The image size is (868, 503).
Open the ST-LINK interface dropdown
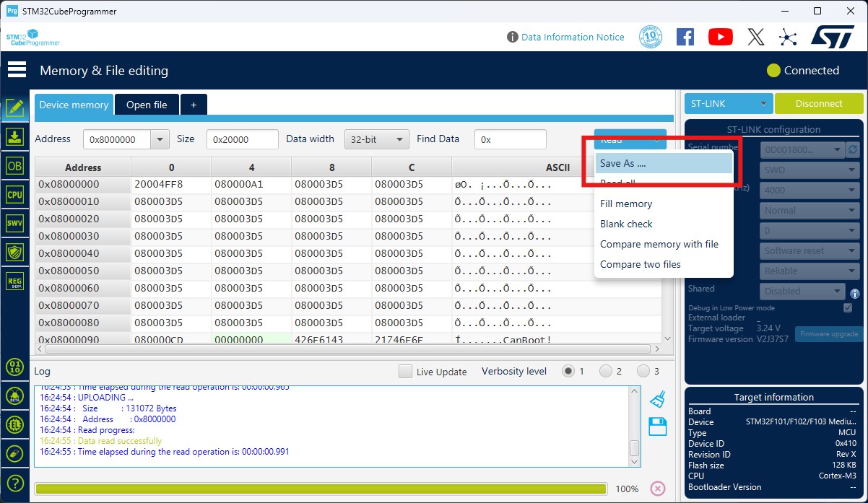click(x=729, y=103)
